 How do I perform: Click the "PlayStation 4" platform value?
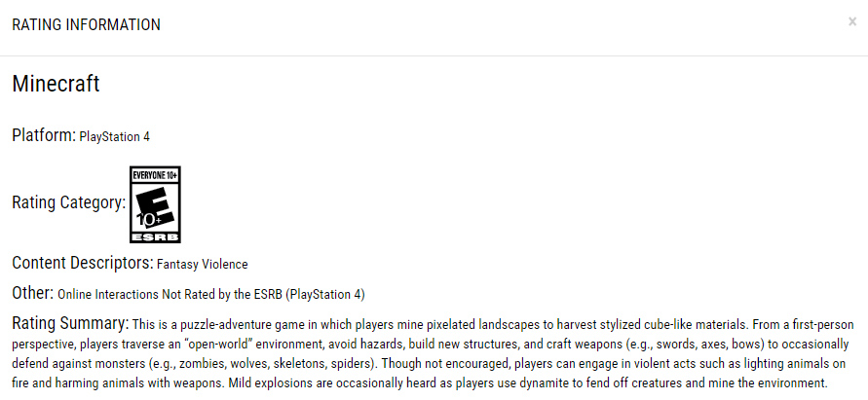pos(114,137)
